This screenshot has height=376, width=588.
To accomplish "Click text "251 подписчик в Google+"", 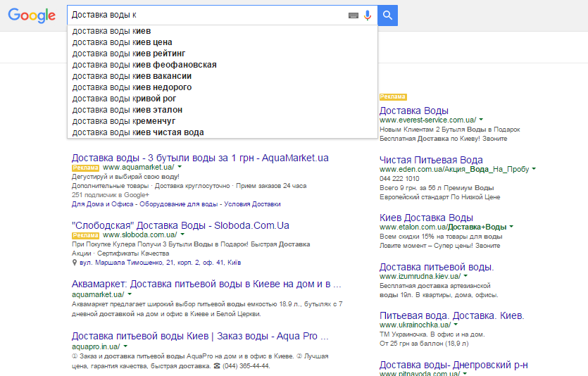I will (111, 195).
